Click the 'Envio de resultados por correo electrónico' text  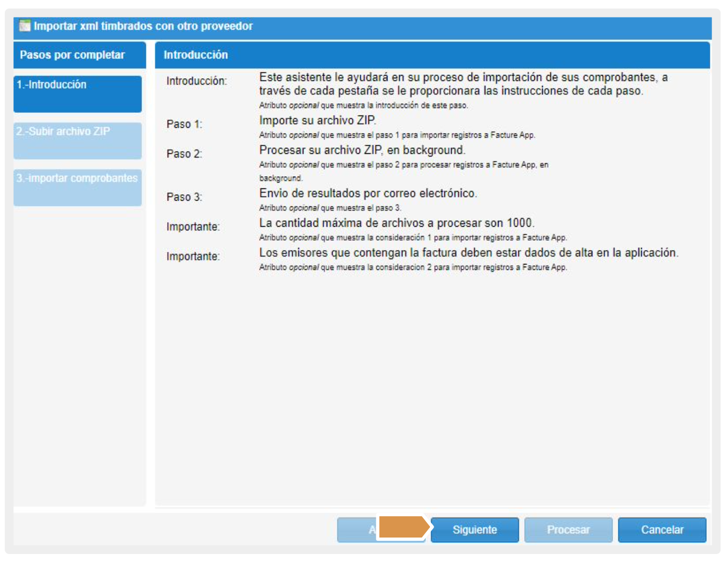click(x=368, y=193)
